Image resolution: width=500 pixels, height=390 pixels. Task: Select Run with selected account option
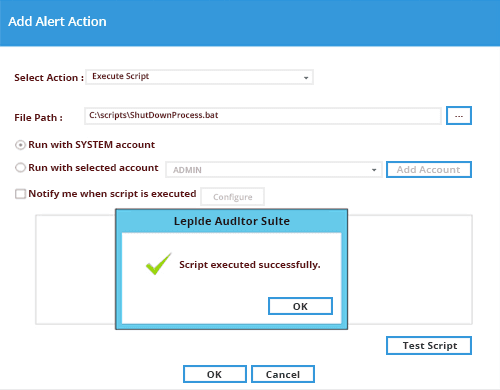(x=20, y=168)
